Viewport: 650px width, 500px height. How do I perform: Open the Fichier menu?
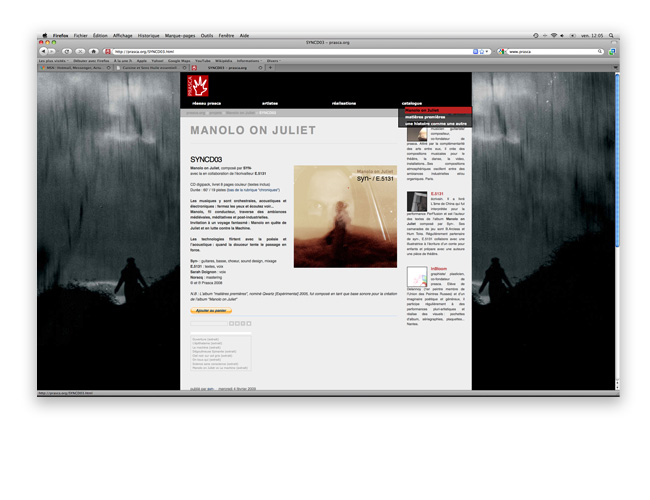(80, 36)
